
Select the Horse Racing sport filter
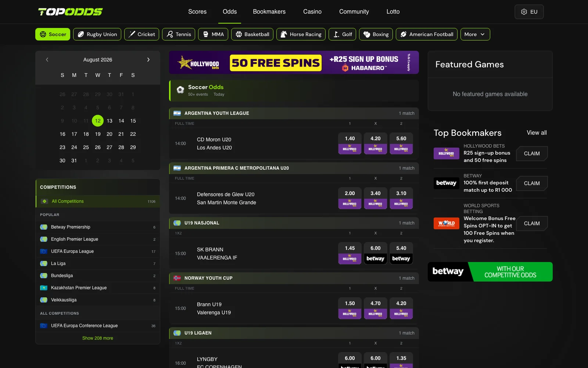pos(301,34)
